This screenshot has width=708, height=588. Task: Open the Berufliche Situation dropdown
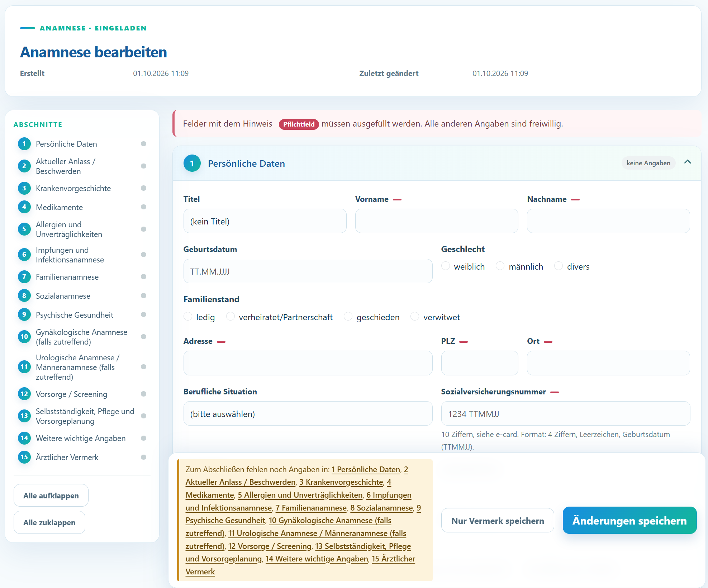click(308, 414)
